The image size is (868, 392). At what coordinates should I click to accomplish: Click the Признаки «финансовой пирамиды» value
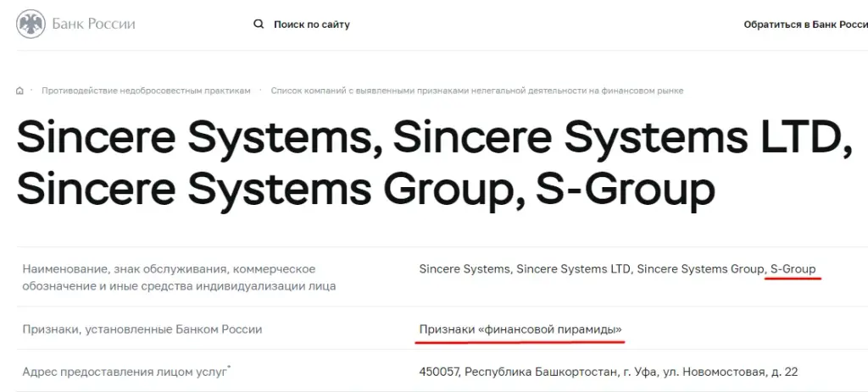pyautogui.click(x=521, y=329)
